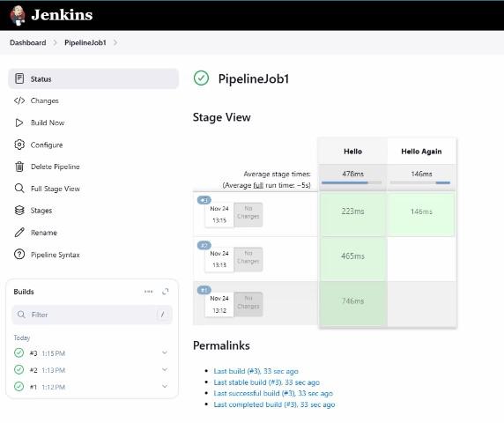
Task: Go to the Dashboard breadcrumb
Action: click(28, 43)
